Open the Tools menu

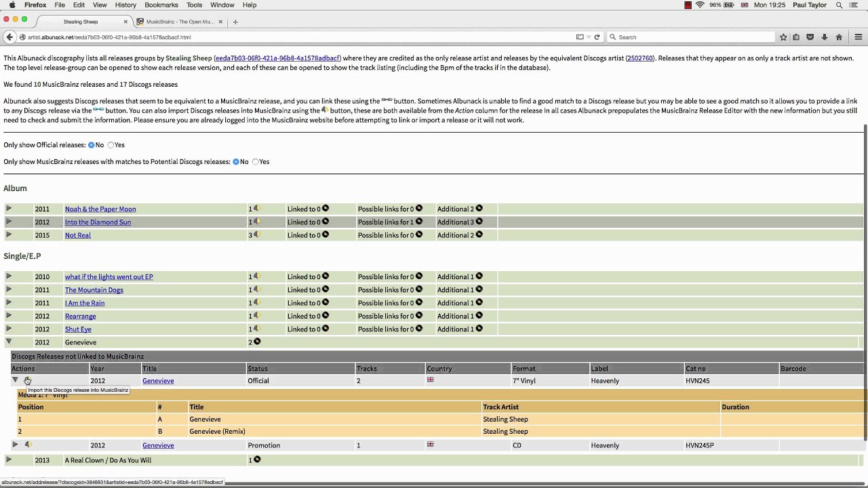pos(195,5)
